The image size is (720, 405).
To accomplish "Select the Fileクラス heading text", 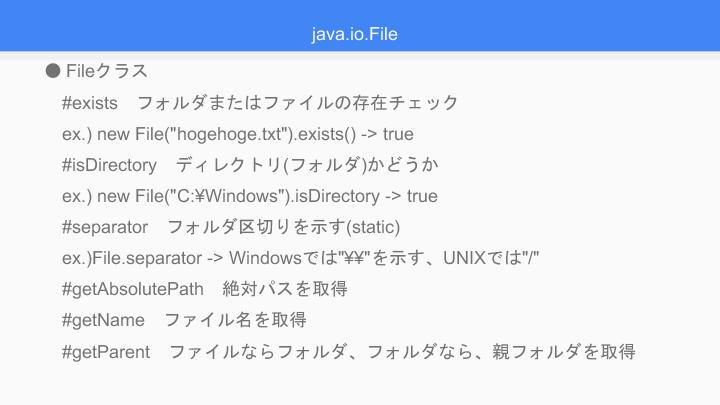I will 107,71.
